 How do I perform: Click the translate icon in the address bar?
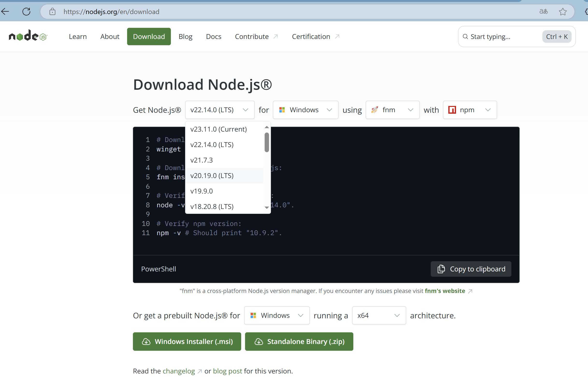click(x=544, y=11)
